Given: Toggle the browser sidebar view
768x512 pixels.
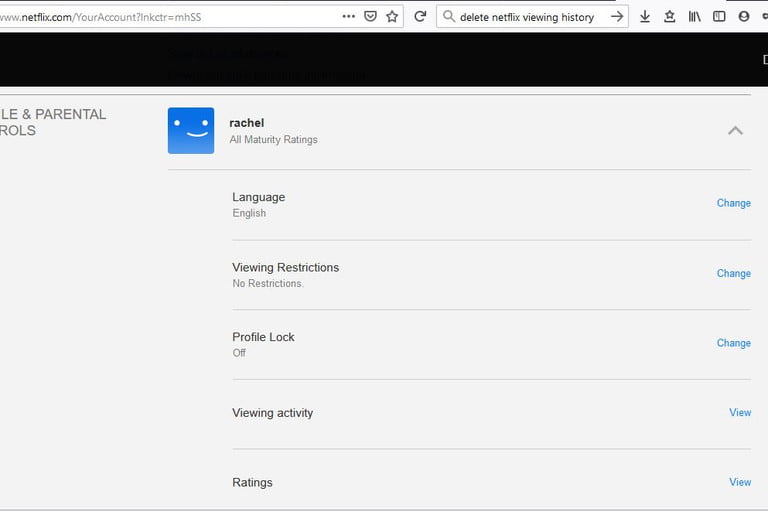Looking at the screenshot, I should coord(719,17).
